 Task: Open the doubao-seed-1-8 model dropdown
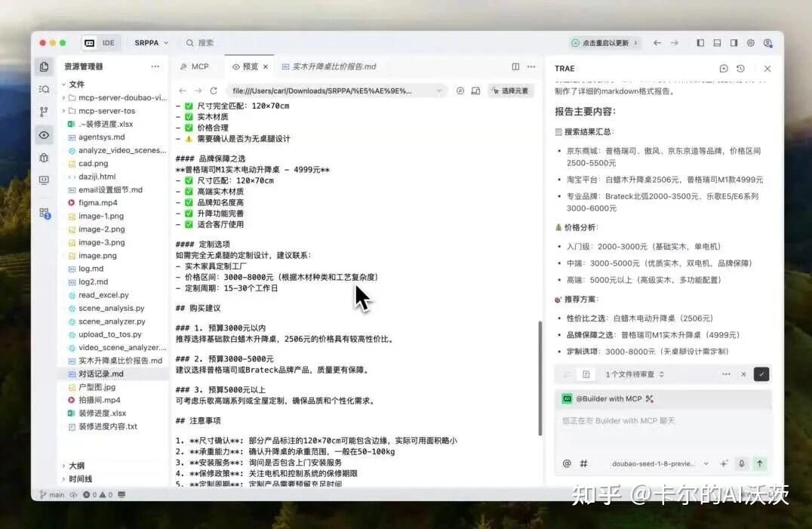tap(657, 463)
